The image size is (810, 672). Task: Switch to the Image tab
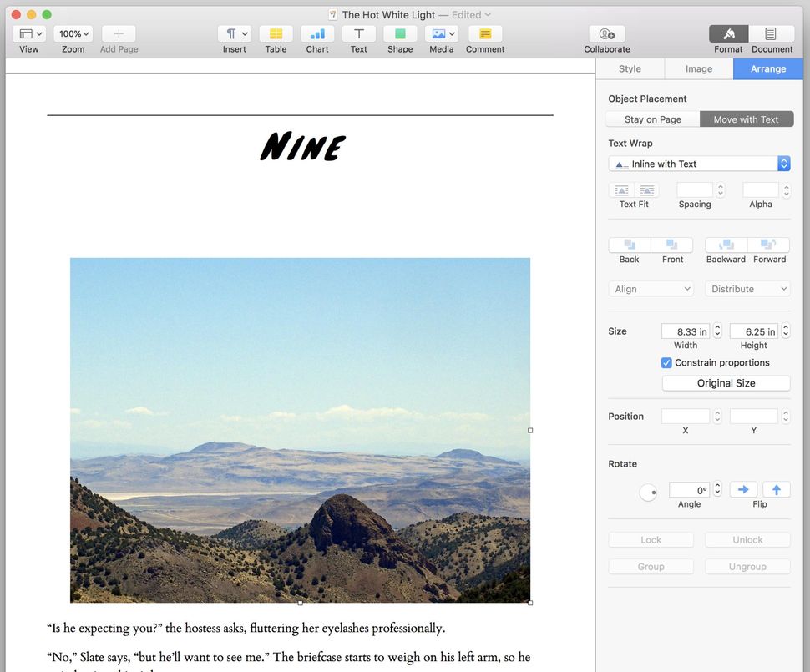(x=698, y=68)
